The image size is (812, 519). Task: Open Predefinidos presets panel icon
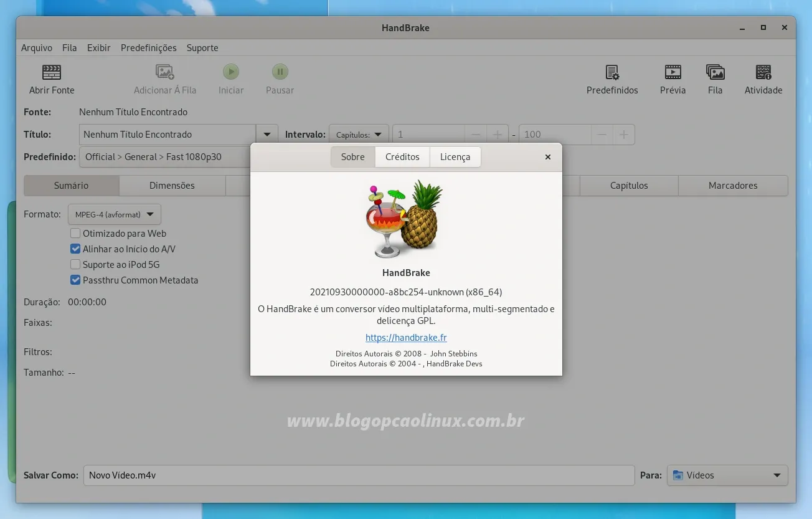612,72
